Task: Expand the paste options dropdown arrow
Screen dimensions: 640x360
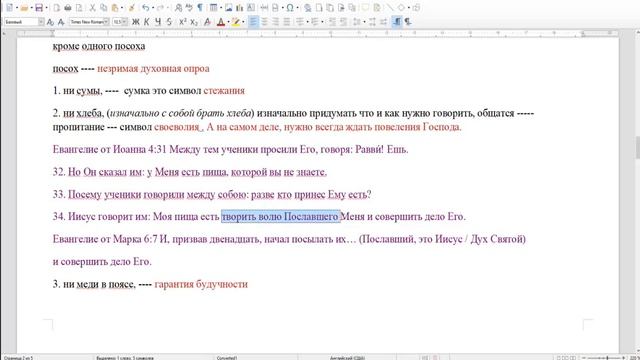Action: [122, 8]
